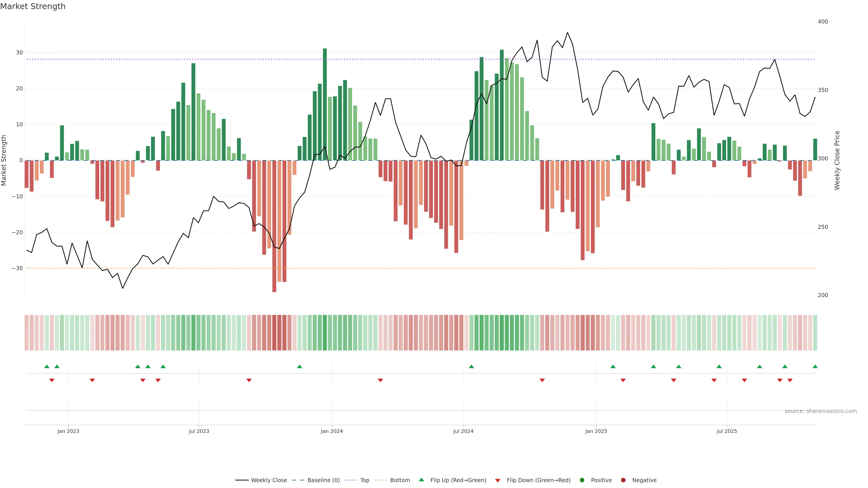Click the flip-up triangle just after Jul 2024
Screen dimensions: 868x488
pyautogui.click(x=471, y=366)
